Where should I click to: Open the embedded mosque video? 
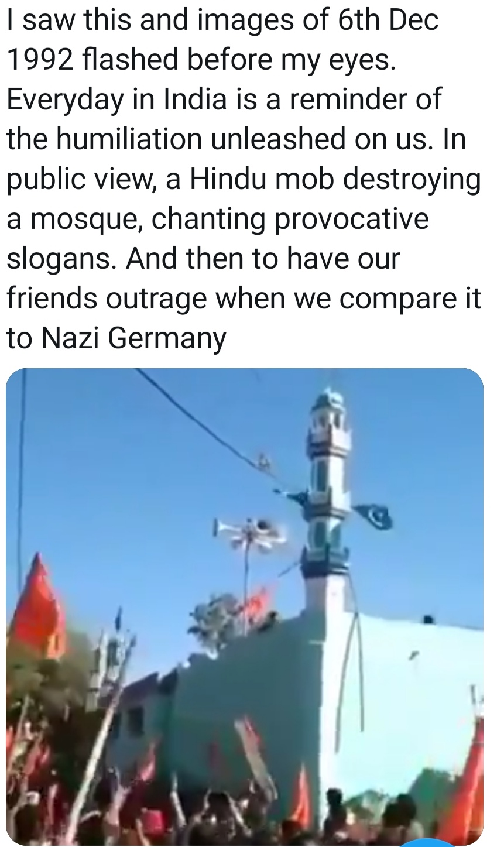click(245, 607)
